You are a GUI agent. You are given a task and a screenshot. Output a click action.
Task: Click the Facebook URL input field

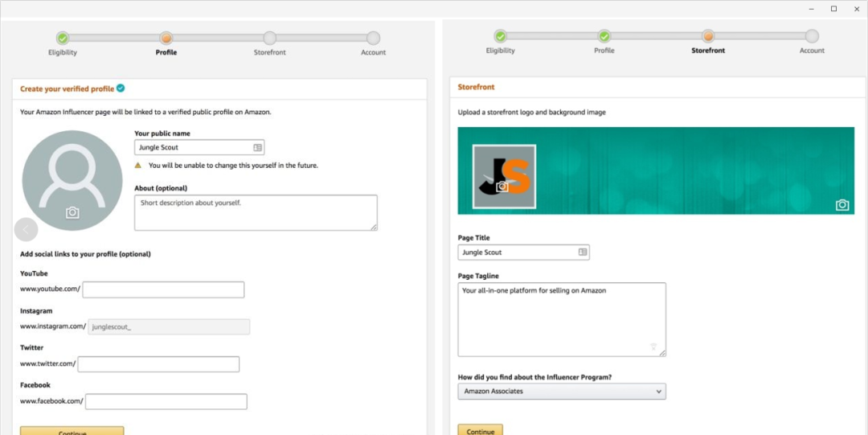[x=166, y=401]
